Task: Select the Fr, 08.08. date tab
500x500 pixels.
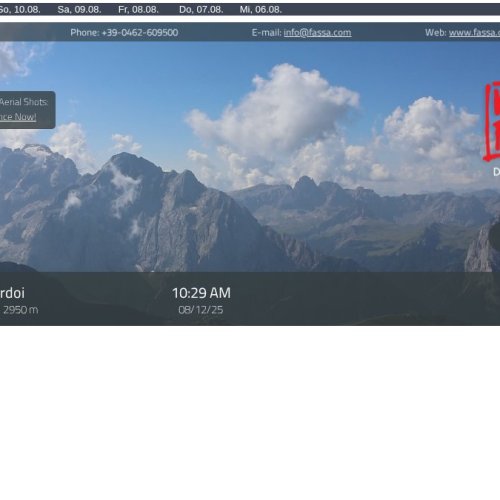Action: click(x=138, y=10)
